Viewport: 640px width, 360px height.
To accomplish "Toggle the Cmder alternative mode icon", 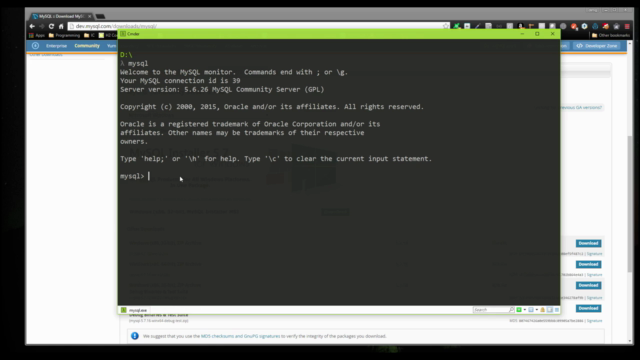I will (550, 310).
